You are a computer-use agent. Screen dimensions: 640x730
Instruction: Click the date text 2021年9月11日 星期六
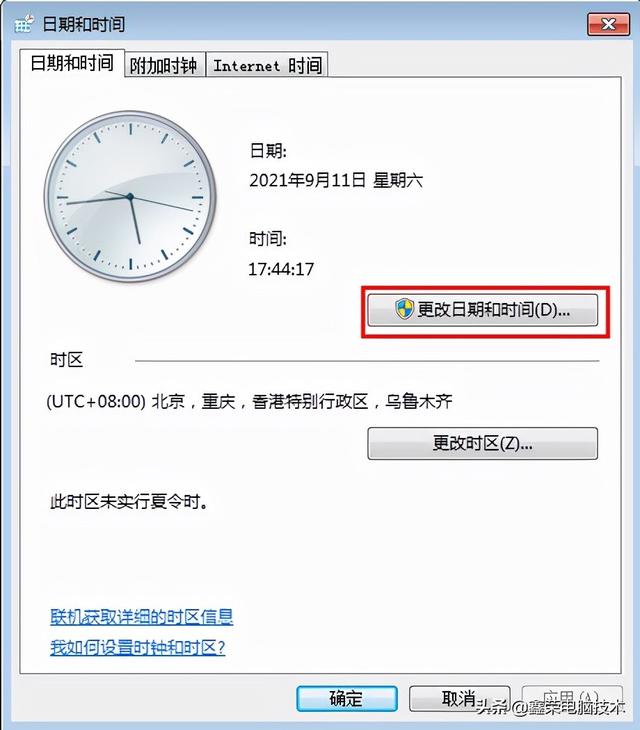tap(336, 180)
